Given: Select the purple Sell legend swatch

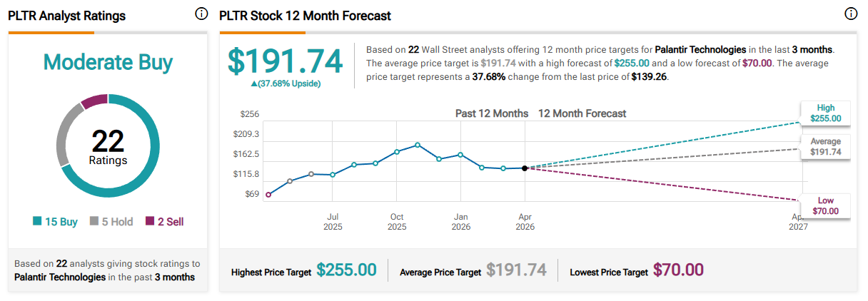Looking at the screenshot, I should pos(149,222).
